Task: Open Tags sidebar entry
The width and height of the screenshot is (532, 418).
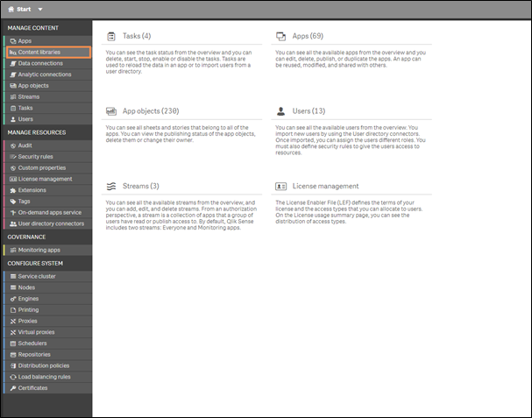Action: (x=48, y=202)
